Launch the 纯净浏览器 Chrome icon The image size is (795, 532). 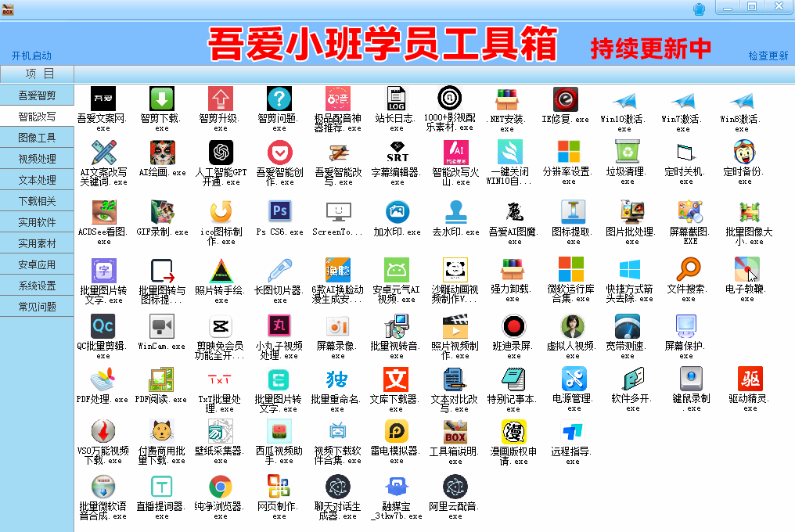tap(220, 487)
